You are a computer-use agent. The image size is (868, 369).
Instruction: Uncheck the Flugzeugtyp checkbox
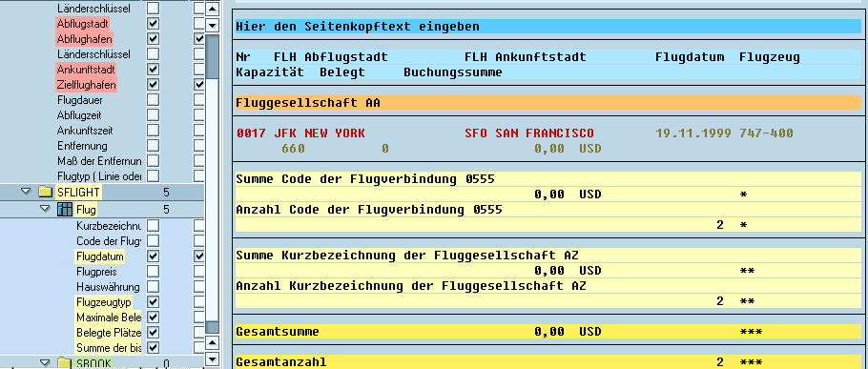point(153,302)
